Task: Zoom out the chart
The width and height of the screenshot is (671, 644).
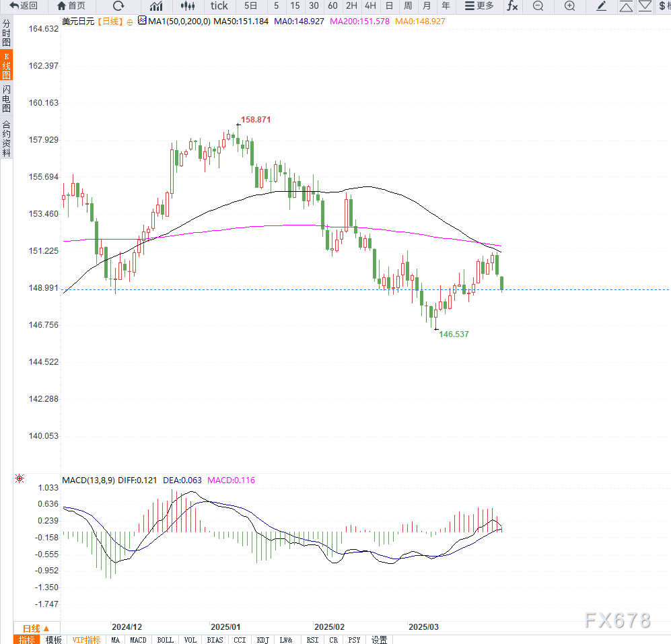Action: (x=538, y=6)
